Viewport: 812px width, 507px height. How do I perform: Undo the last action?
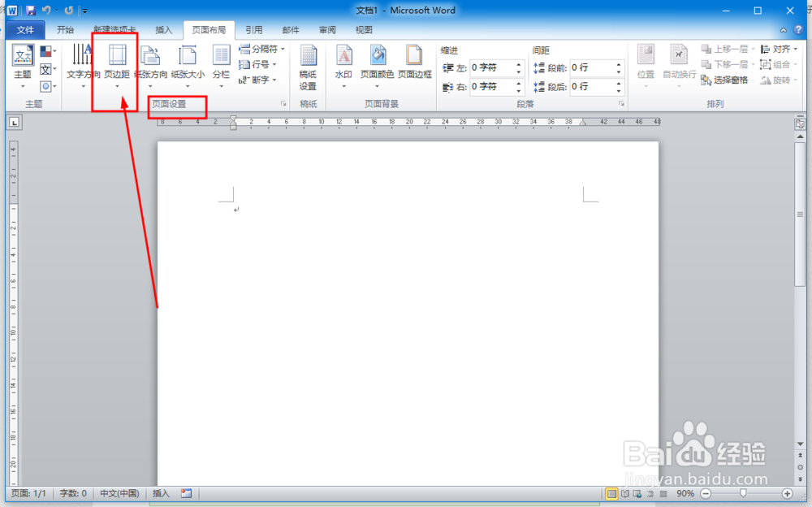click(46, 11)
